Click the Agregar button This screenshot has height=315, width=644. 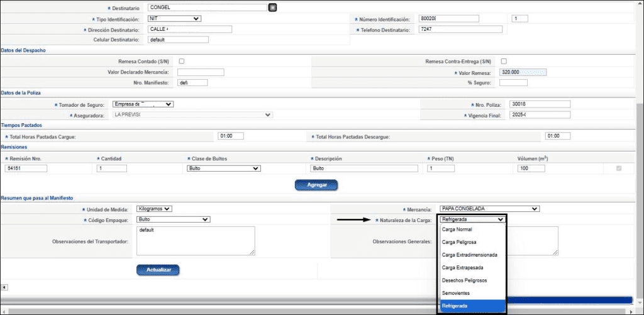pyautogui.click(x=316, y=185)
